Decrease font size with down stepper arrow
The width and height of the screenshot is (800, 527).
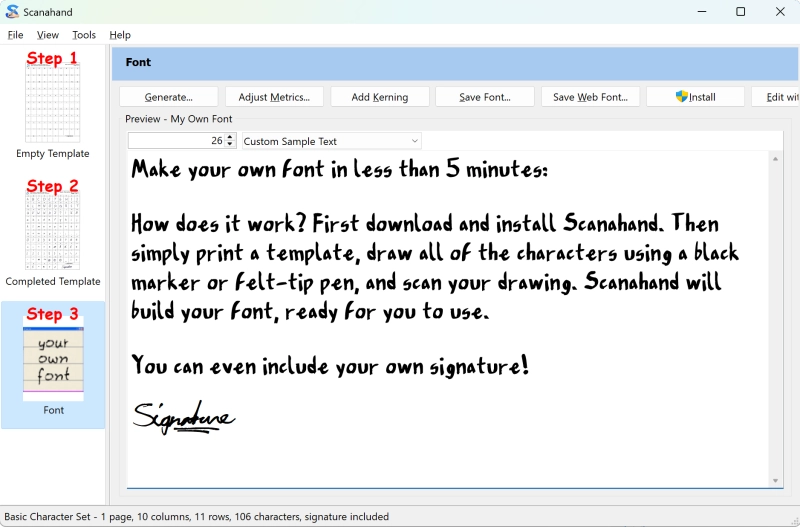[x=230, y=144]
